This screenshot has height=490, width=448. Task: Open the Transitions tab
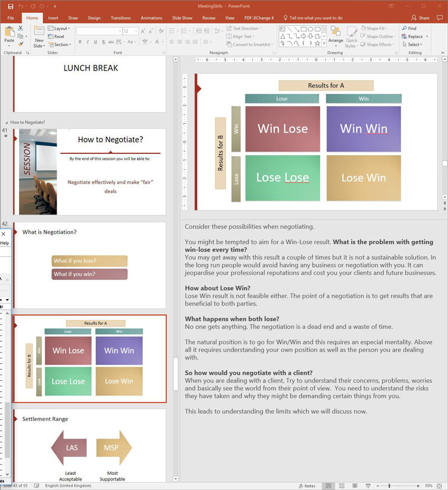tap(120, 18)
